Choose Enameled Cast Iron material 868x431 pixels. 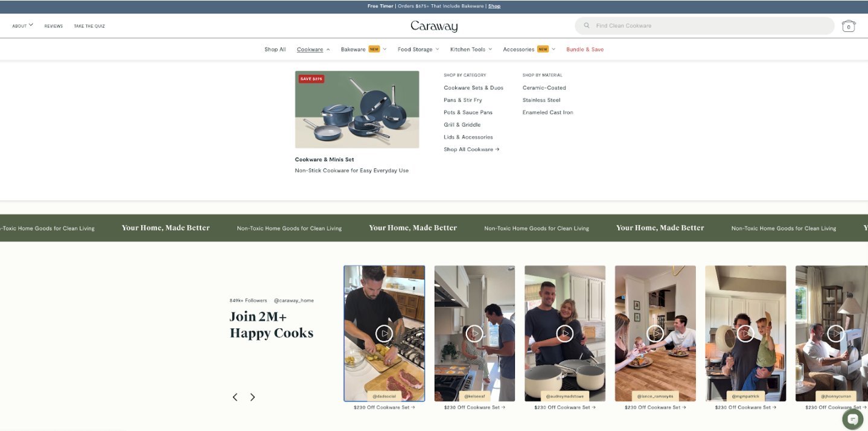548,112
